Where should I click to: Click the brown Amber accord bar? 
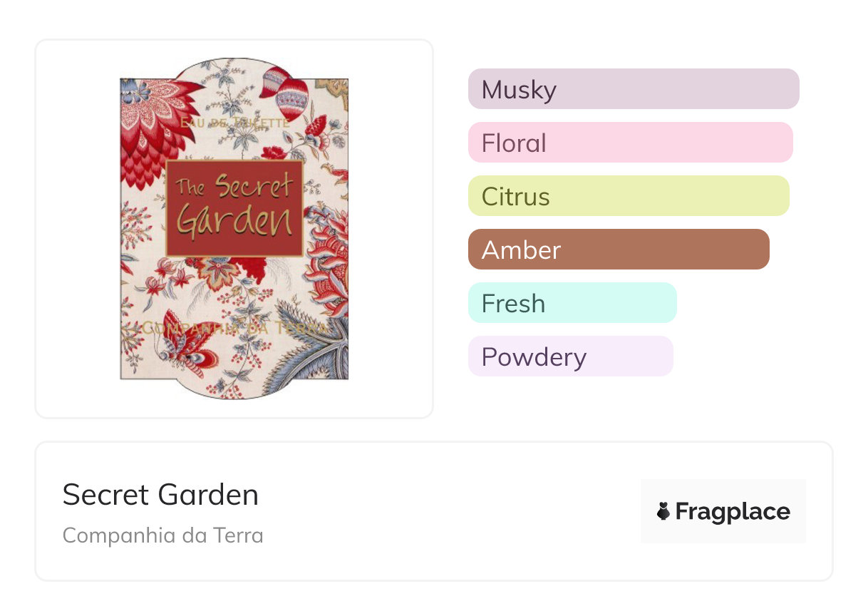[618, 250]
